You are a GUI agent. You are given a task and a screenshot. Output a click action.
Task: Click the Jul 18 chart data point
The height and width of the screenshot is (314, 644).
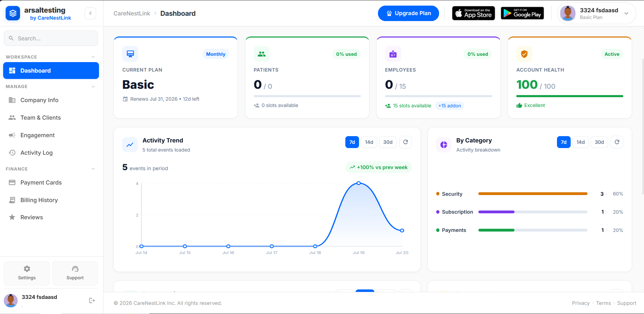point(315,246)
